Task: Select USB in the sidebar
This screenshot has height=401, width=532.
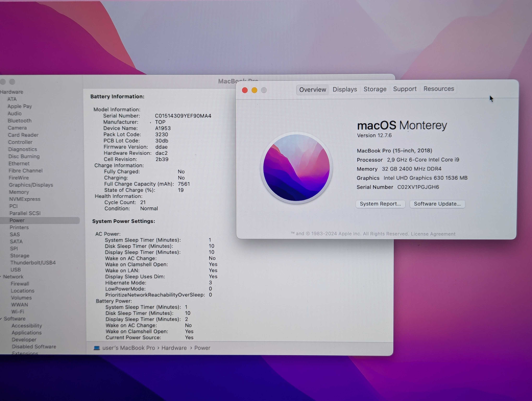Action: pos(16,270)
